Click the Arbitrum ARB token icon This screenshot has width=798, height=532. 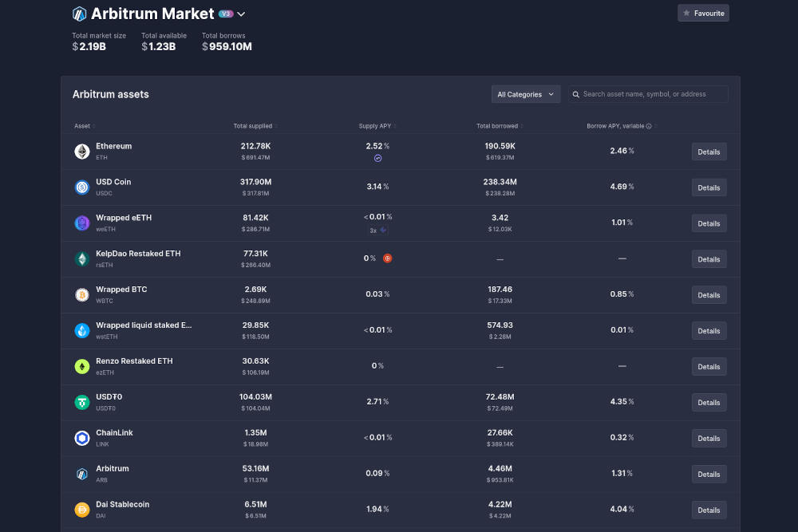tap(81, 474)
